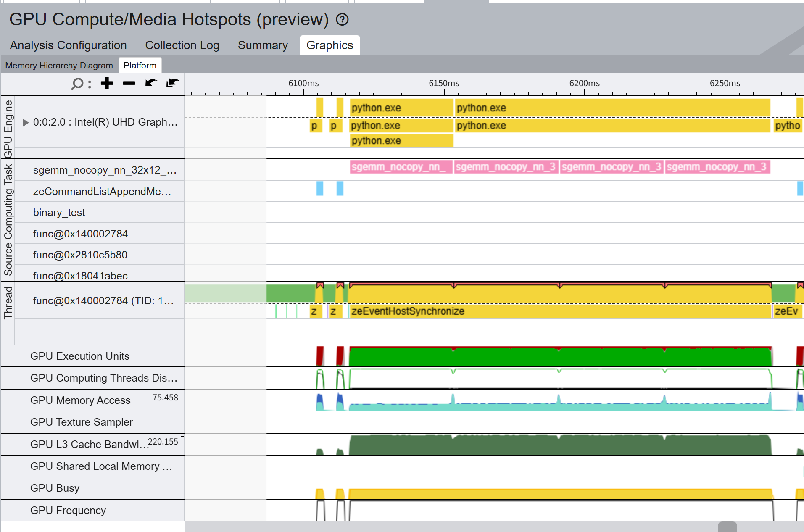Viewport: 804px width, 532px height.
Task: Zoom in with the plus icon
Action: (107, 83)
